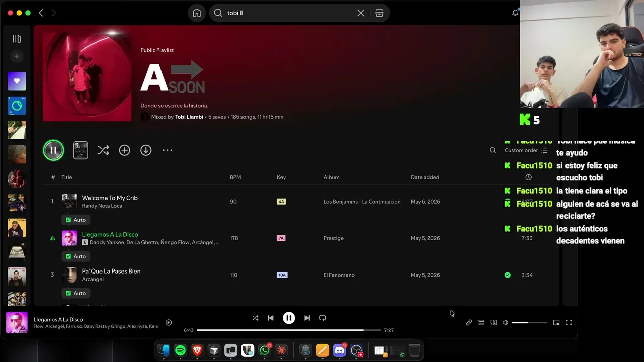This screenshot has height=362, width=644.
Task: Open Spotify from the Dock
Action: pos(180,350)
